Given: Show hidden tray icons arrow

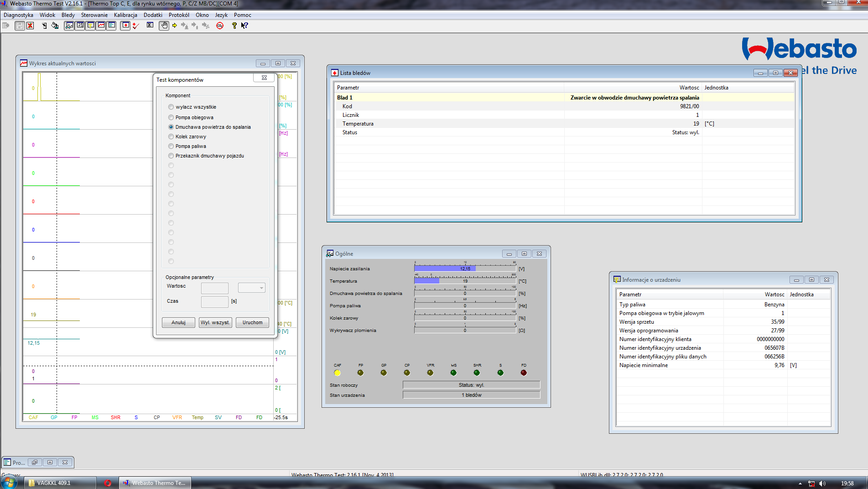Looking at the screenshot, I should [800, 483].
